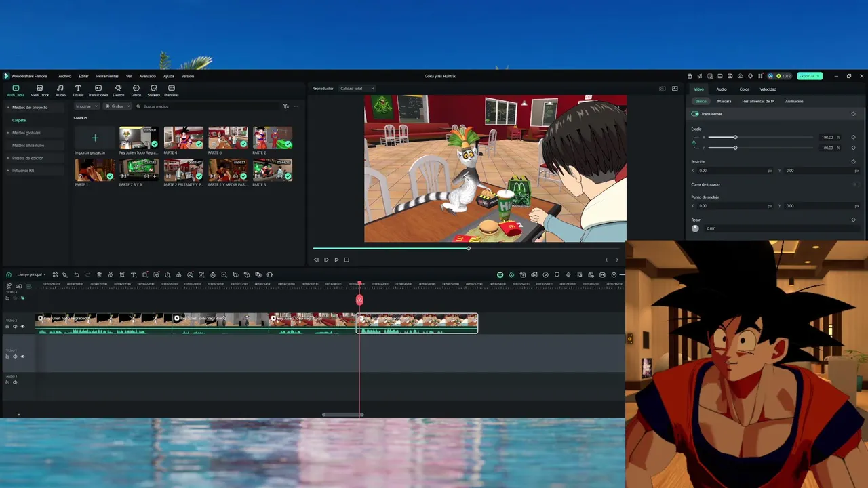Click the Posición keyframe diamond
868x488 pixels.
point(853,162)
